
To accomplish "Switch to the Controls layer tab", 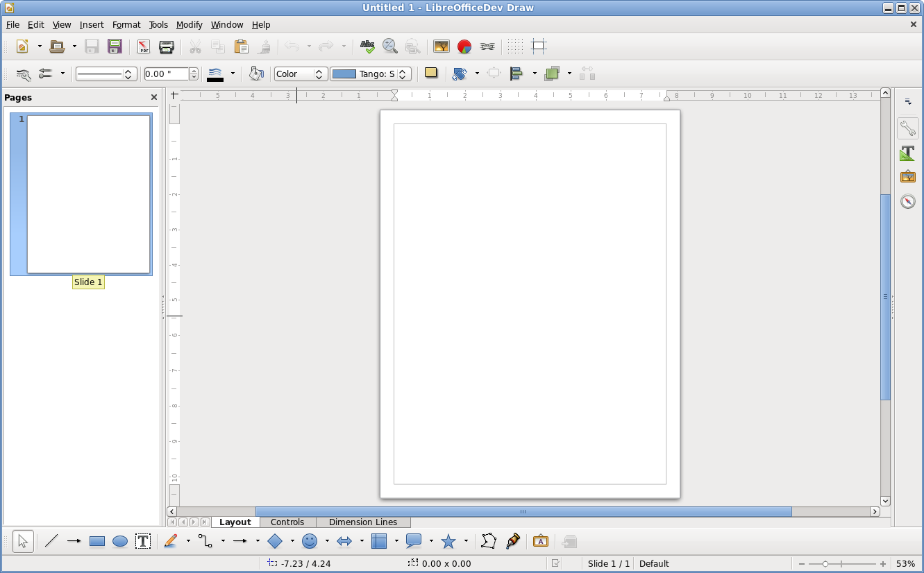I will point(287,522).
